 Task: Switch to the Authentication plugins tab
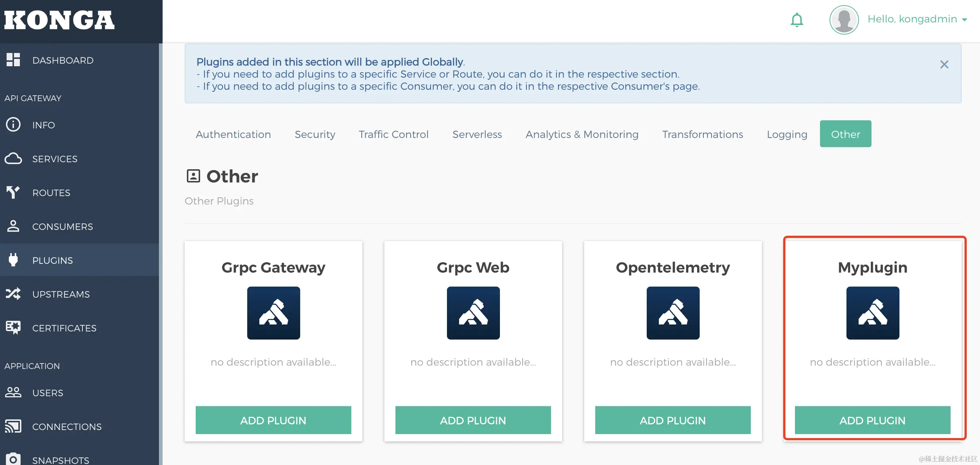233,134
